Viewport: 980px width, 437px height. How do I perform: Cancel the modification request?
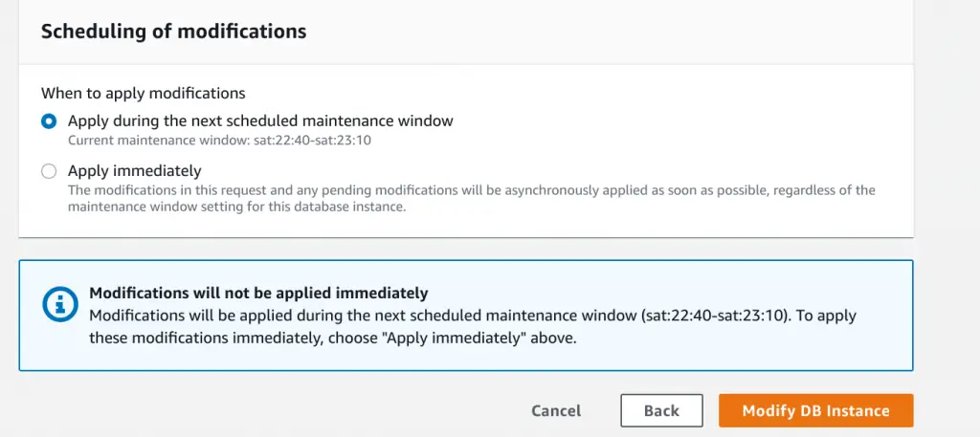point(556,411)
